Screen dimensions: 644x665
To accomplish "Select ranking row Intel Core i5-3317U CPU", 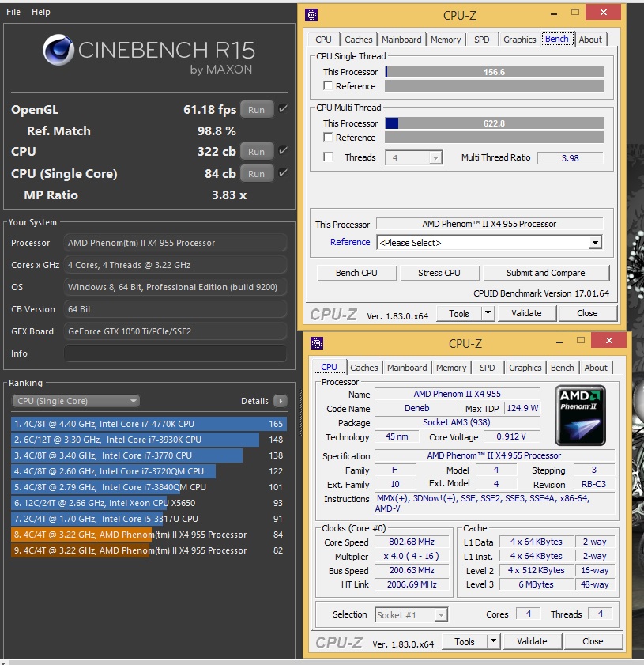I will pos(149,519).
